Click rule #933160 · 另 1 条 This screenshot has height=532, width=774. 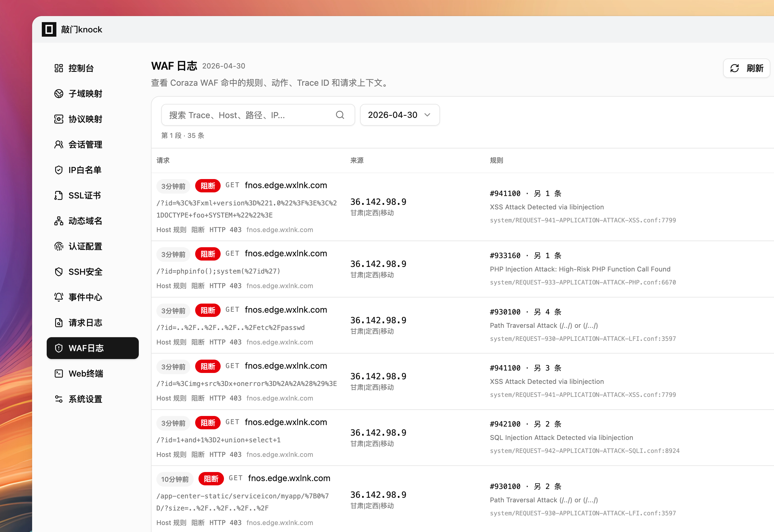click(526, 256)
